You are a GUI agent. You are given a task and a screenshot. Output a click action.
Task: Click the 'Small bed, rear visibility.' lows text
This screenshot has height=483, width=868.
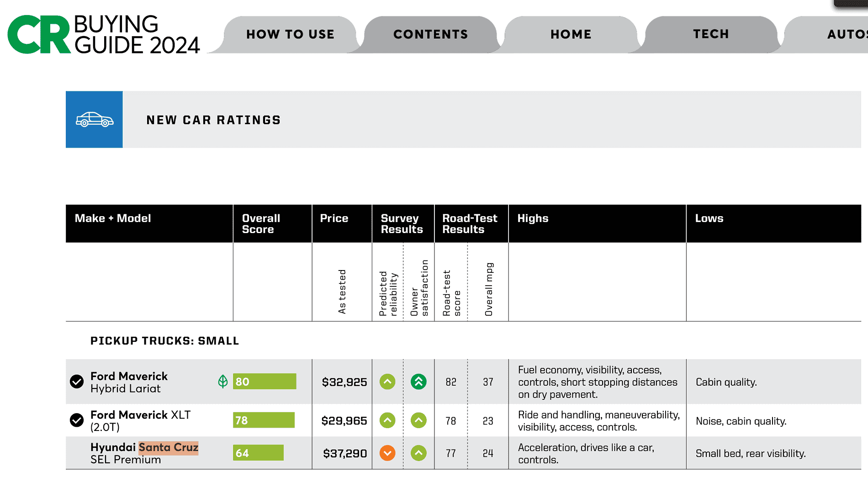click(x=751, y=453)
